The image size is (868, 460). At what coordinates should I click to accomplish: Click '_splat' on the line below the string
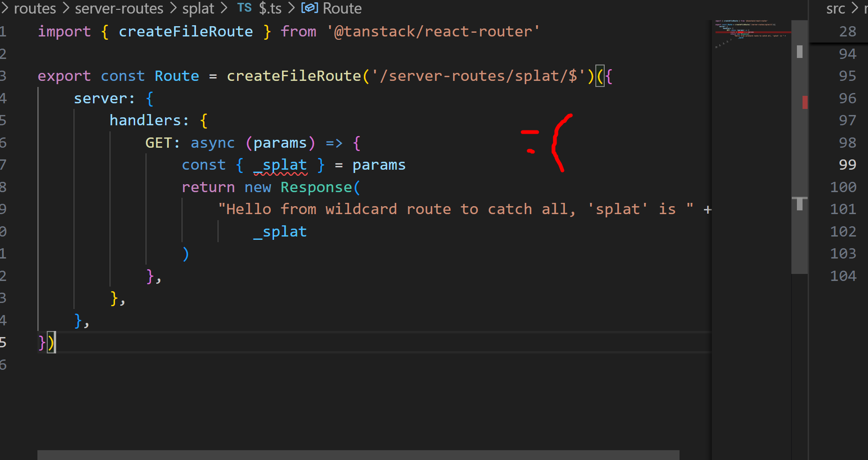280,232
